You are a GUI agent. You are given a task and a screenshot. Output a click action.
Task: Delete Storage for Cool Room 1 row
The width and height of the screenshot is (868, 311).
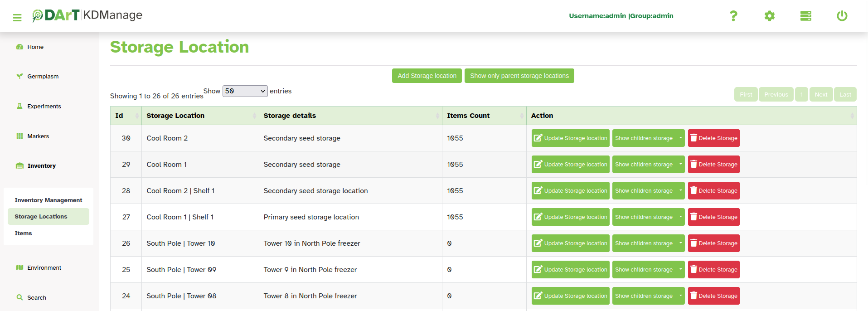[713, 165]
